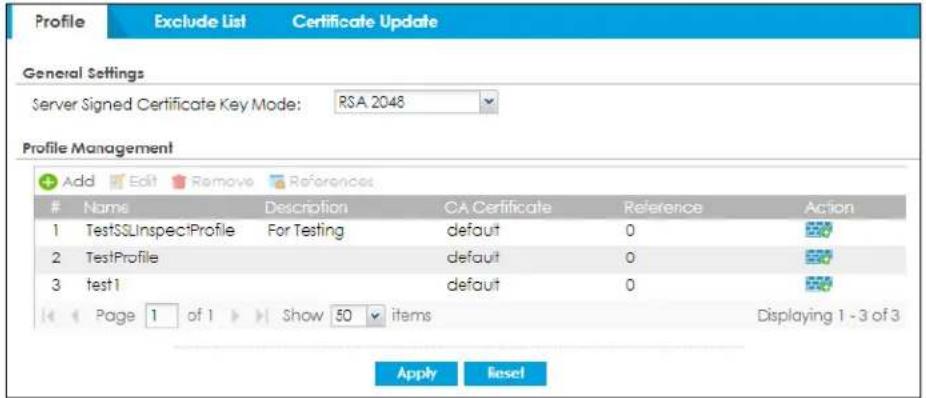Sort by the Reference column header

coord(663,207)
